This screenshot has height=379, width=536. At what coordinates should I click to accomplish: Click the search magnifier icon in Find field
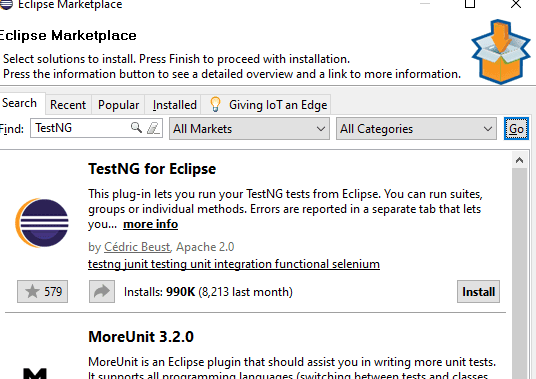[x=136, y=128]
